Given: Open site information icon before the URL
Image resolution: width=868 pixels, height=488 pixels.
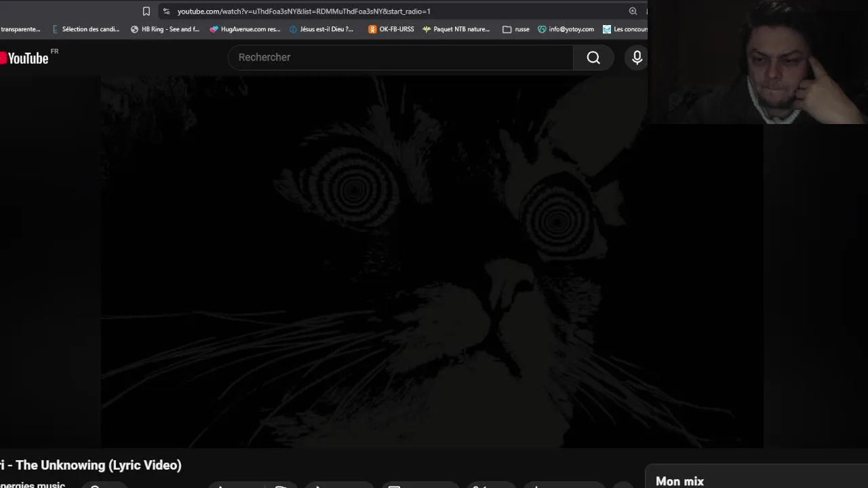Looking at the screenshot, I should 166,12.
